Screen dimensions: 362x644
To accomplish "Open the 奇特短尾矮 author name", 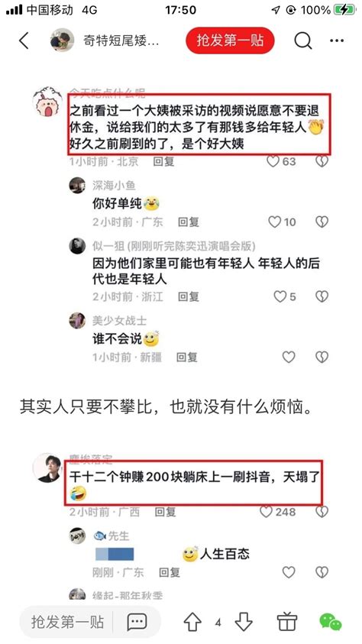I will click(x=121, y=40).
